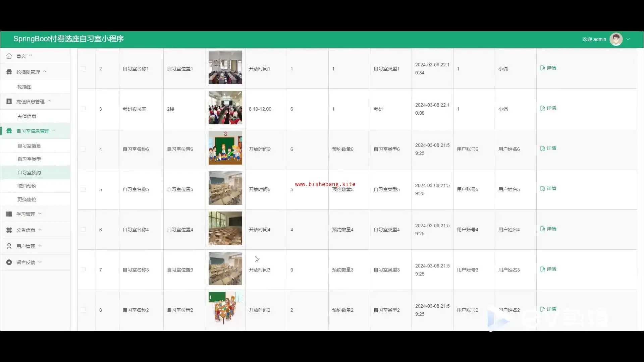The image size is (644, 362).
Task: Expand the 用户管理 menu chevron
Action: [40, 246]
